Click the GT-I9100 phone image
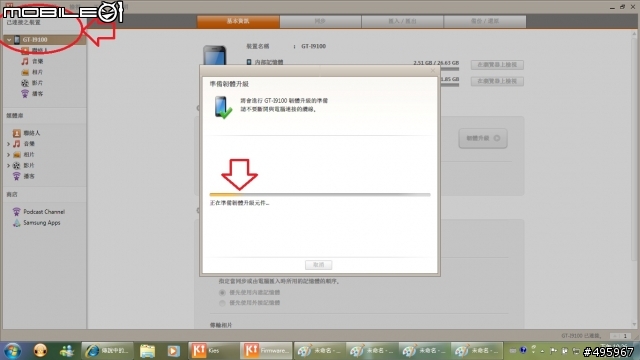The width and height of the screenshot is (640, 360). (215, 56)
